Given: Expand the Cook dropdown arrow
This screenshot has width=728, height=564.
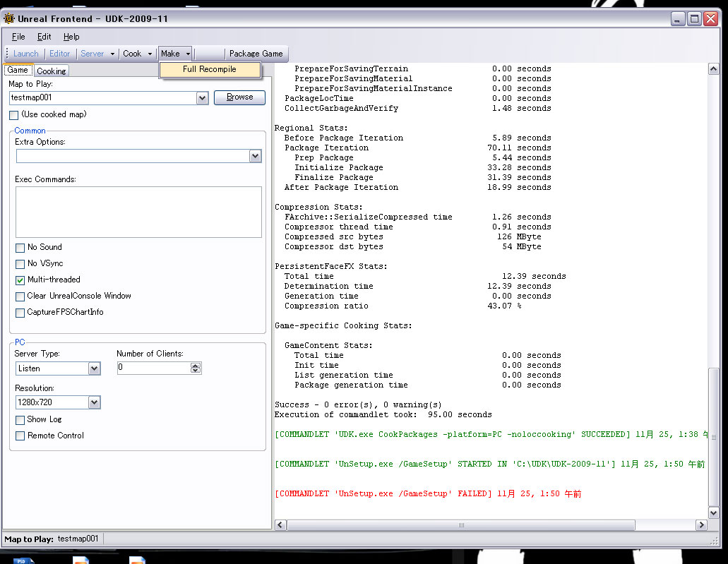Looking at the screenshot, I should [150, 54].
